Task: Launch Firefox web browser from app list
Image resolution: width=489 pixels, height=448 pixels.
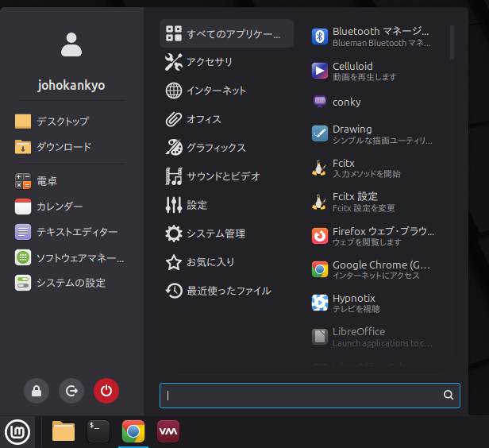Action: tap(373, 236)
